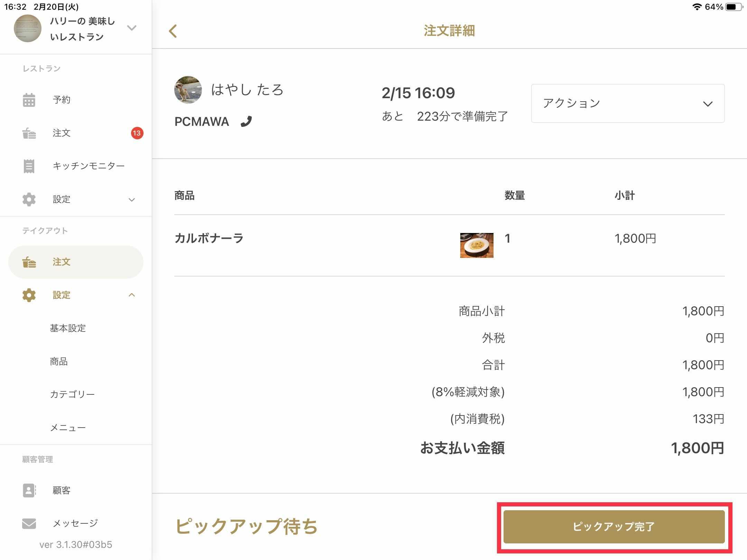The width and height of the screenshot is (747, 560).
Task: Expand the restaurant 設定 section chevron
Action: (132, 200)
